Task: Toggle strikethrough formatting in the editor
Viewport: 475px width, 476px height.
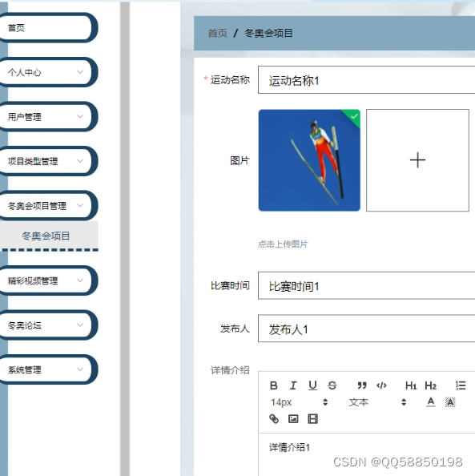Action: (x=332, y=385)
